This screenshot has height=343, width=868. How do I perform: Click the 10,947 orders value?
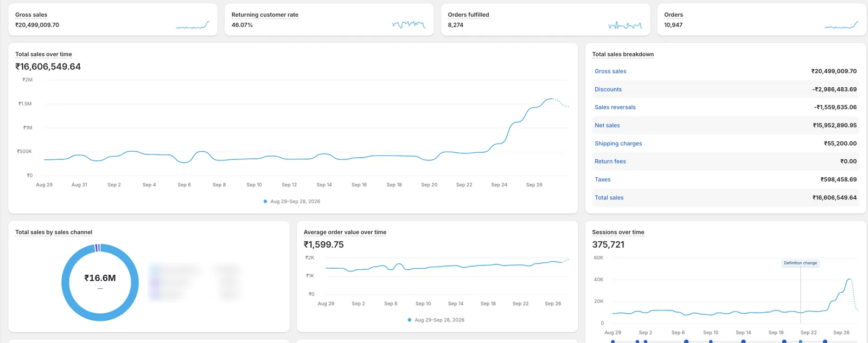click(673, 25)
